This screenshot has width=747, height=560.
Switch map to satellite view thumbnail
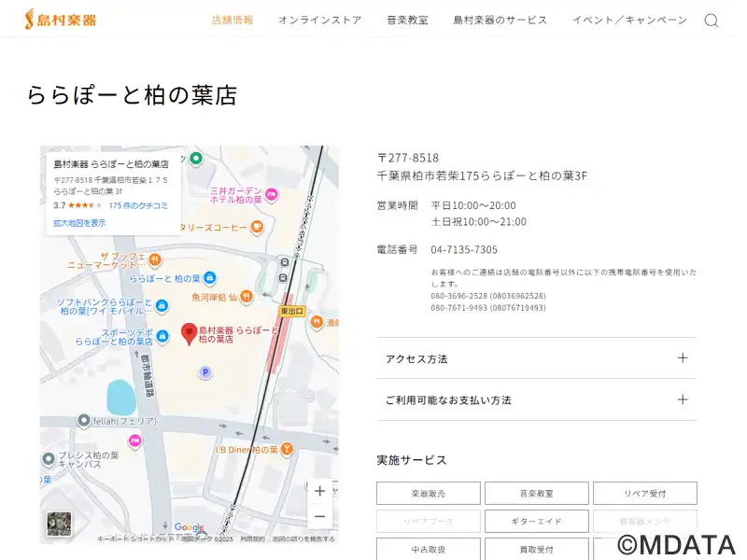click(x=58, y=525)
